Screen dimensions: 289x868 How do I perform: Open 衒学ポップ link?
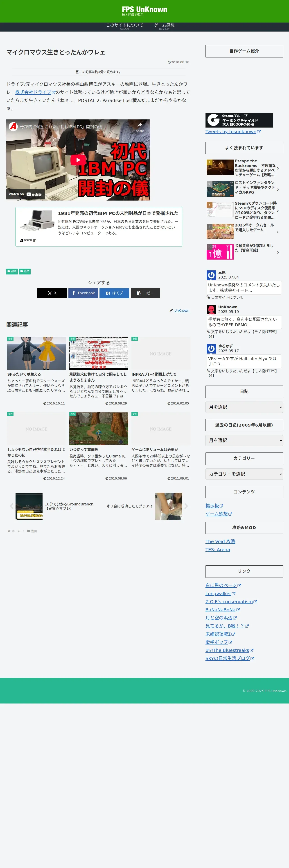point(219,642)
